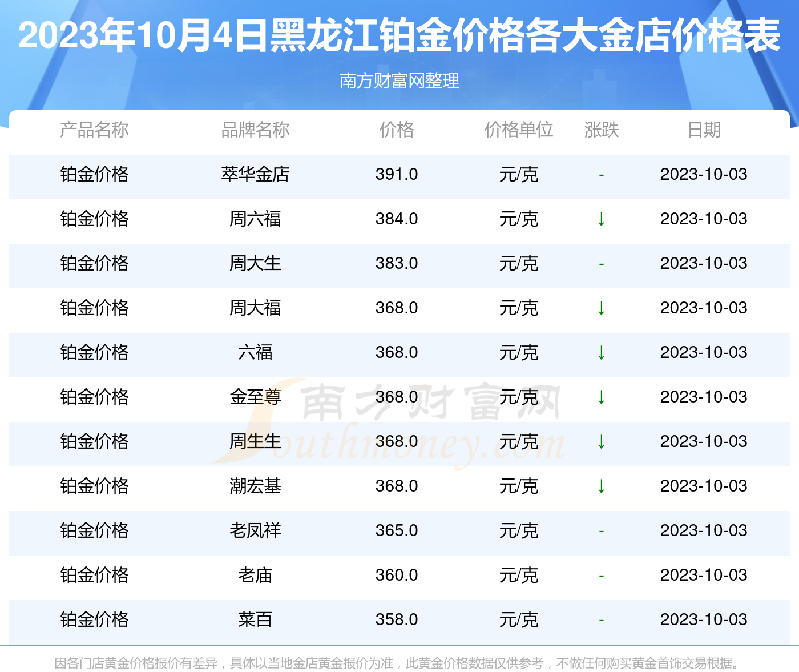Click the 涨跌 column header

pyautogui.click(x=602, y=130)
